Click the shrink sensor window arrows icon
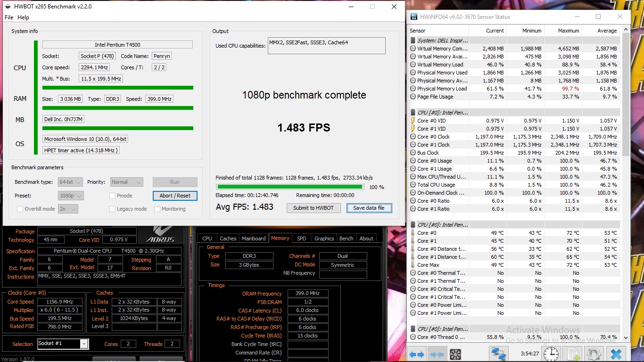Screen dimensions: 644x362 [x=437, y=354]
